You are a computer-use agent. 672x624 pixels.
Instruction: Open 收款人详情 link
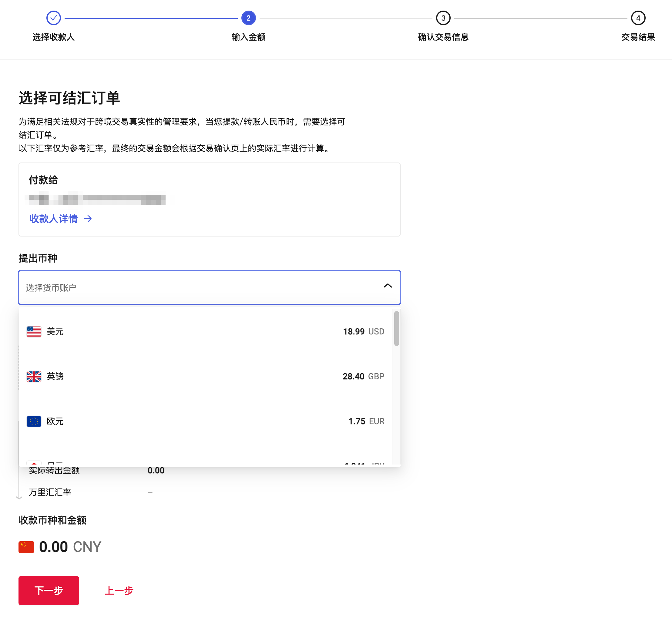click(53, 219)
